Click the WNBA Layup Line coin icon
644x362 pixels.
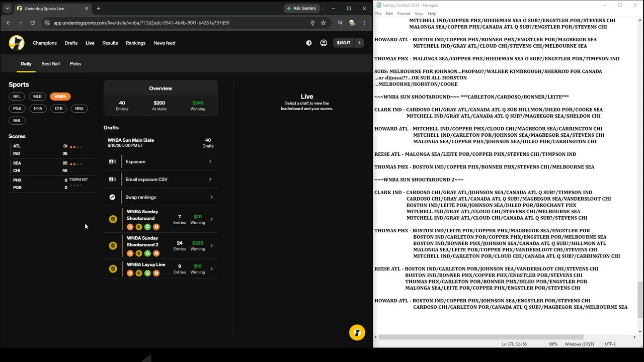[113, 269]
